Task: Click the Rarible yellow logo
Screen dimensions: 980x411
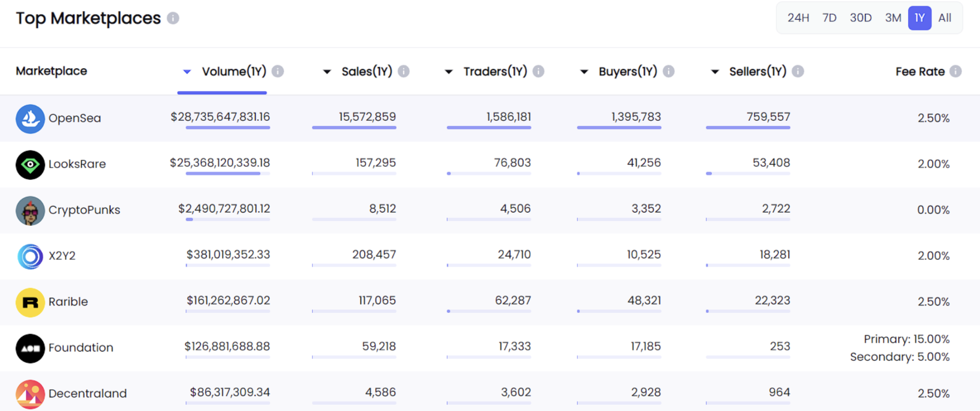Action: coord(30,302)
